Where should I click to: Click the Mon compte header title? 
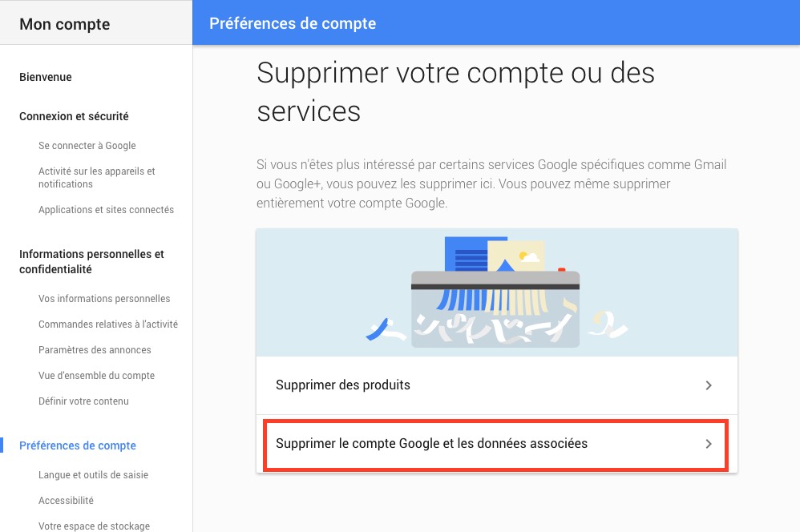(65, 24)
